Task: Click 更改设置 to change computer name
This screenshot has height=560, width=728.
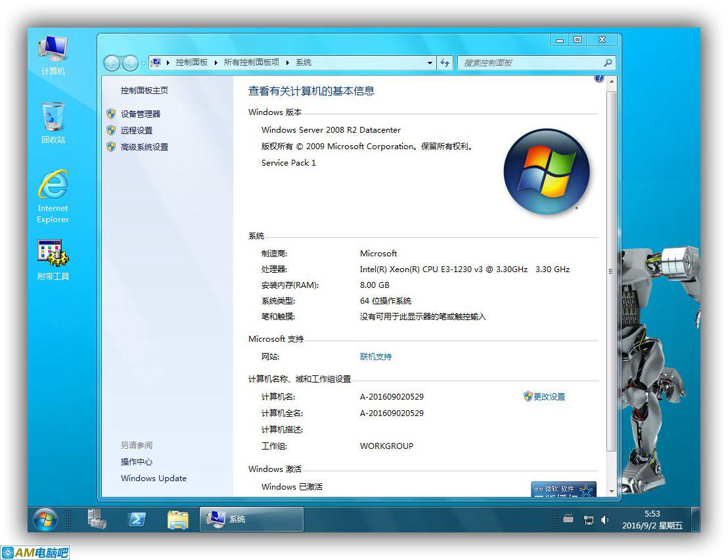Action: tap(549, 396)
